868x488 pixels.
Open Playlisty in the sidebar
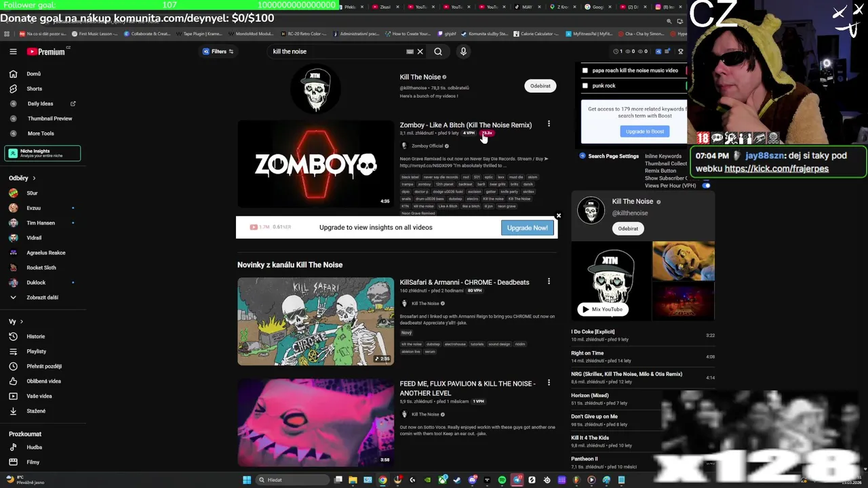point(37,351)
